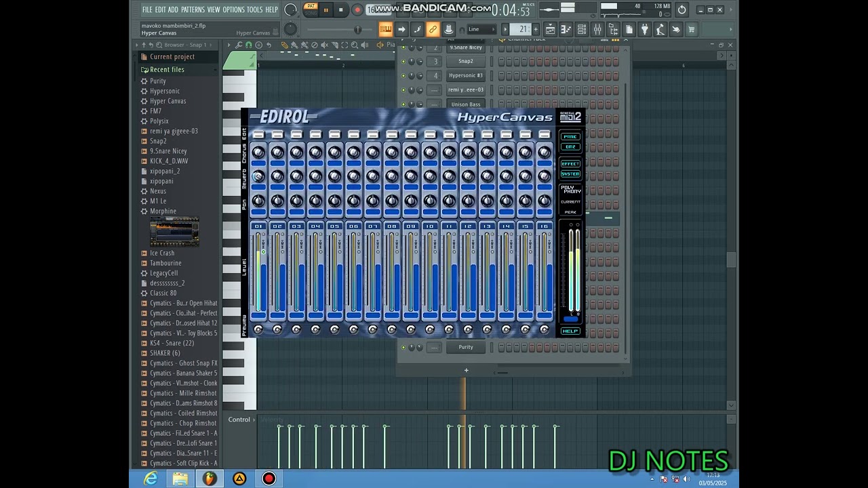
Task: Open the pattern number 21 selector
Action: coord(522,29)
